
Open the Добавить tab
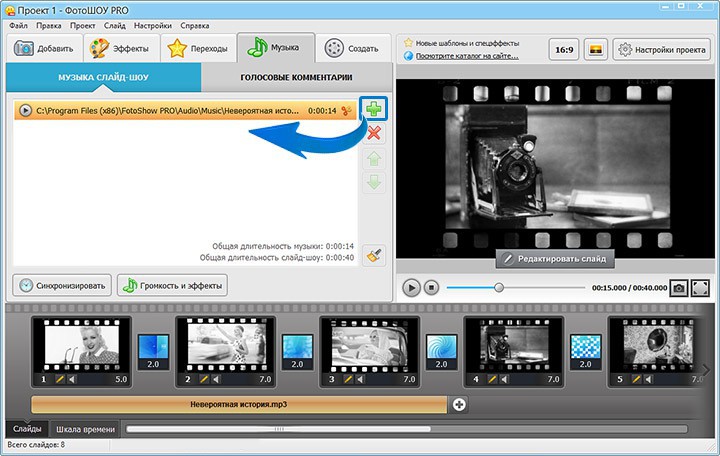coord(45,48)
